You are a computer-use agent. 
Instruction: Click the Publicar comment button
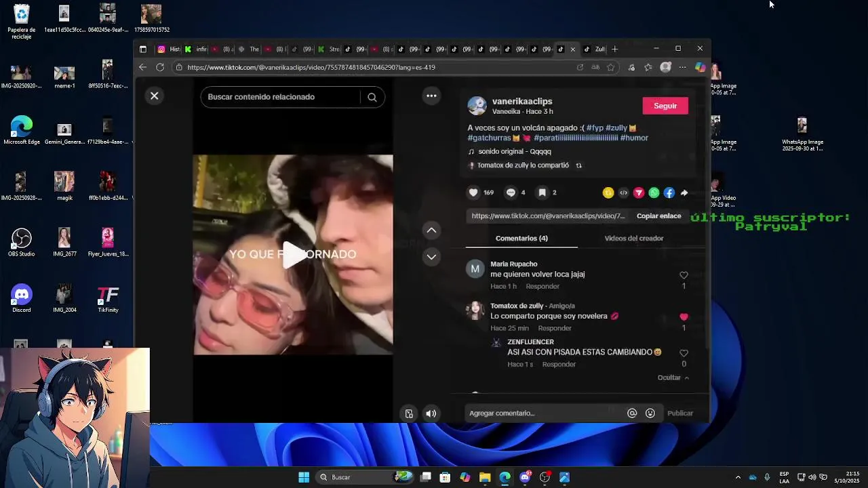(x=680, y=413)
